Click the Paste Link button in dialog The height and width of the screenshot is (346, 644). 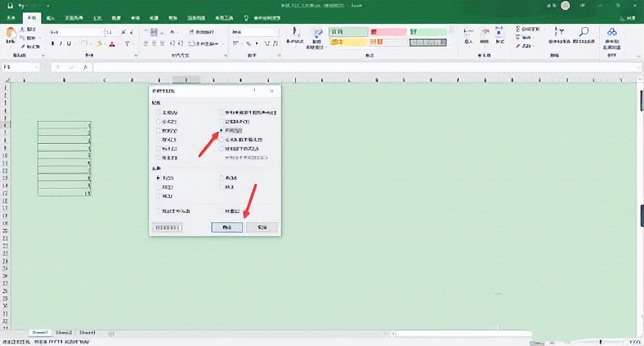point(167,228)
